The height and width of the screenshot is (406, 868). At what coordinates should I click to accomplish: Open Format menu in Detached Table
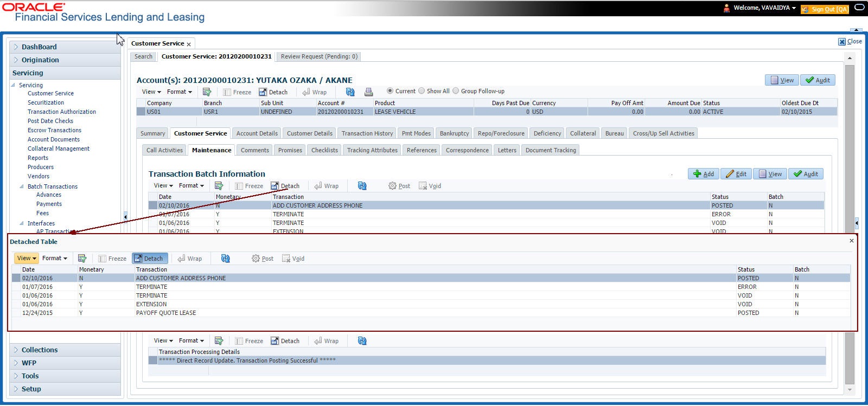point(55,259)
